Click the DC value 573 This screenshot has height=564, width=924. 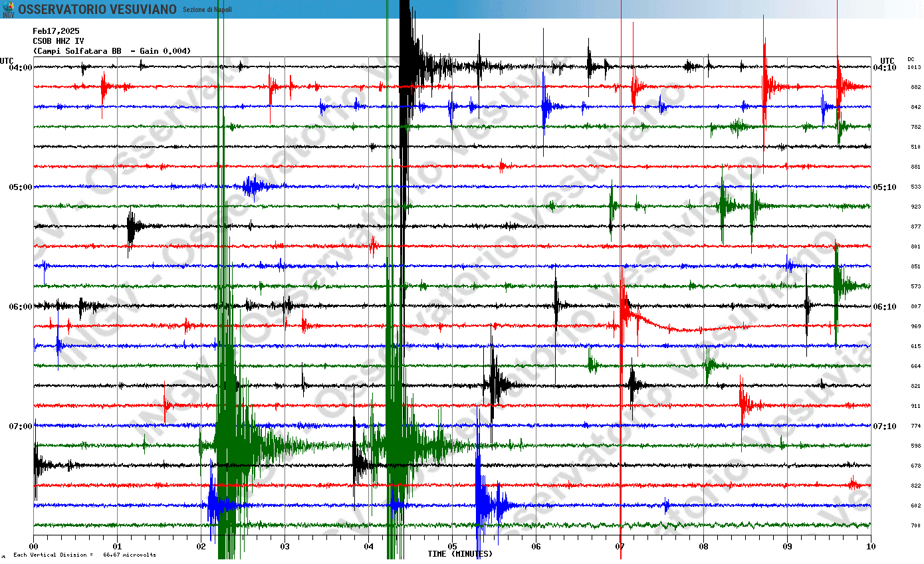click(915, 286)
